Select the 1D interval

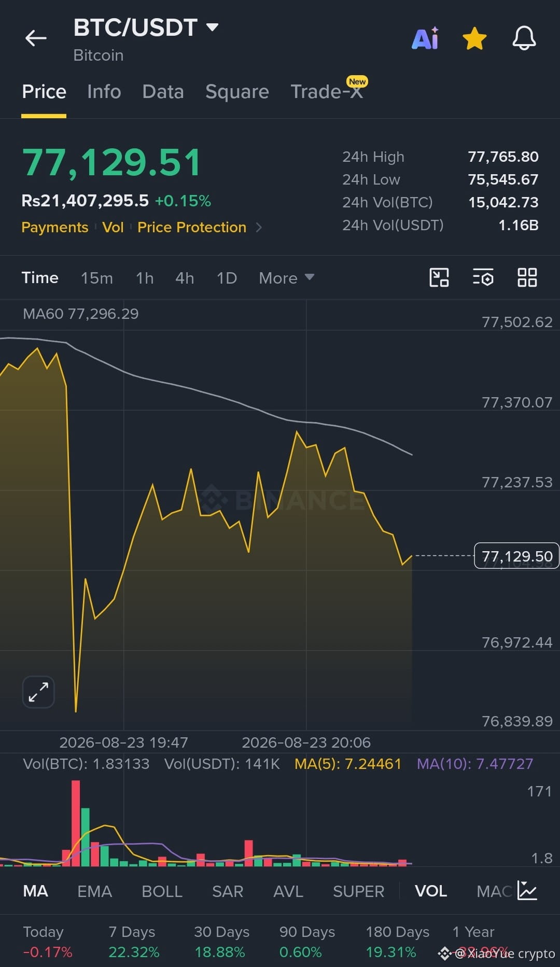tap(227, 278)
